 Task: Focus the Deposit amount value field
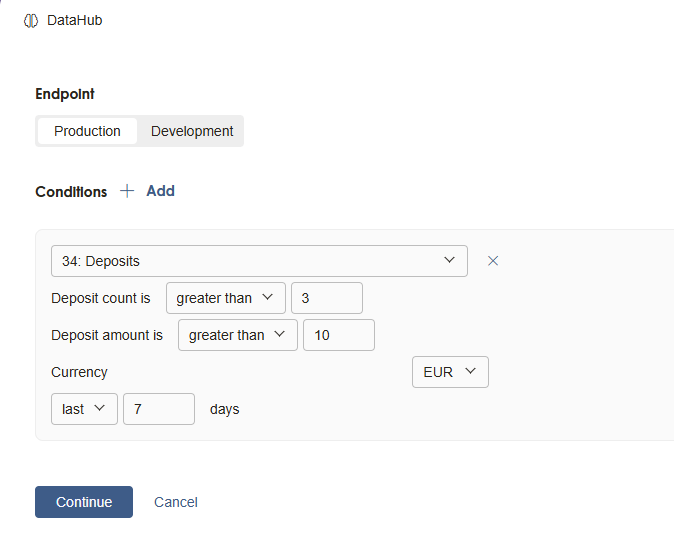tap(338, 335)
